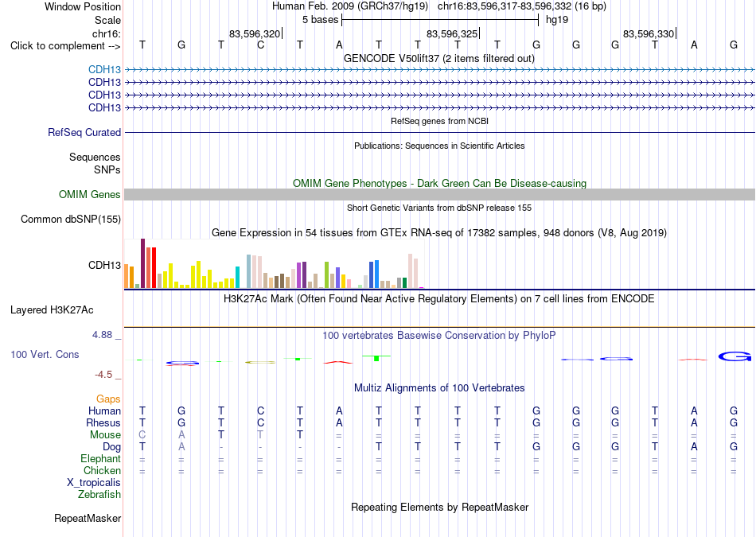Screen dimensions: 756x537
Task: Click 'Short Genetic Variants from dbSNP' title
Action: tap(439, 208)
